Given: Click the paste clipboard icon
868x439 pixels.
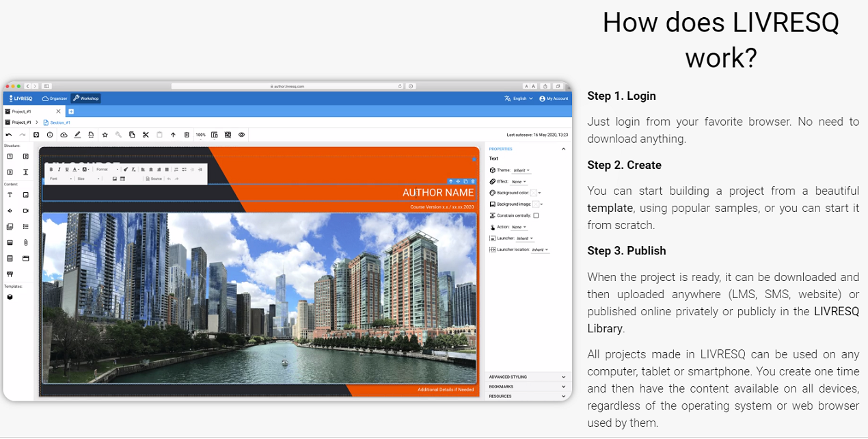Looking at the screenshot, I should coord(159,135).
